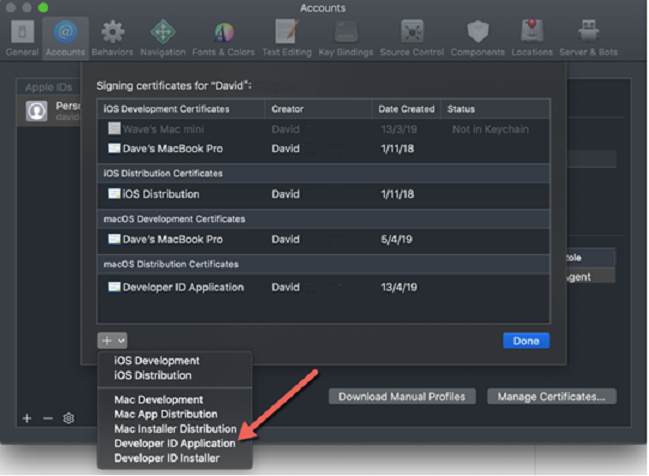Screen dimensions: 649x476
Task: Sort by iOS Development Certificates column header
Action: [181, 109]
